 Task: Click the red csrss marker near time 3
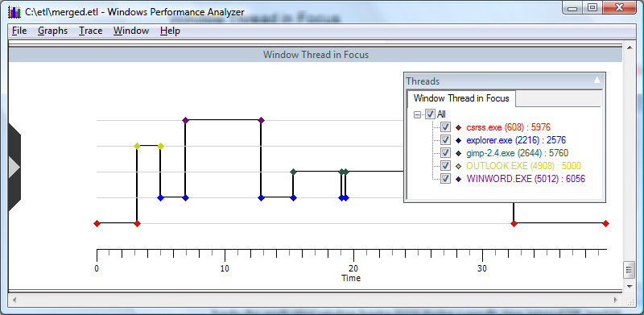coord(137,224)
